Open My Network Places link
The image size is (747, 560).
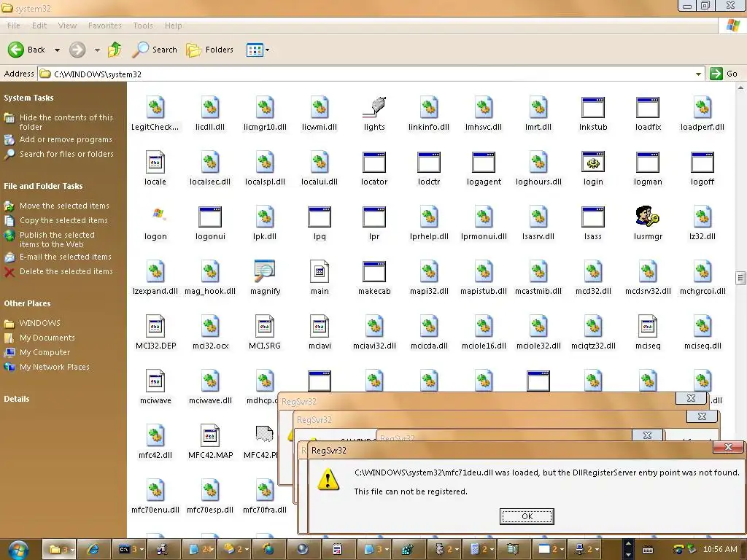[x=54, y=367]
